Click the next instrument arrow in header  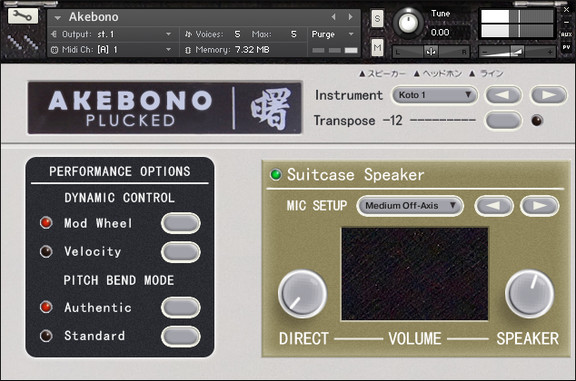click(x=350, y=17)
